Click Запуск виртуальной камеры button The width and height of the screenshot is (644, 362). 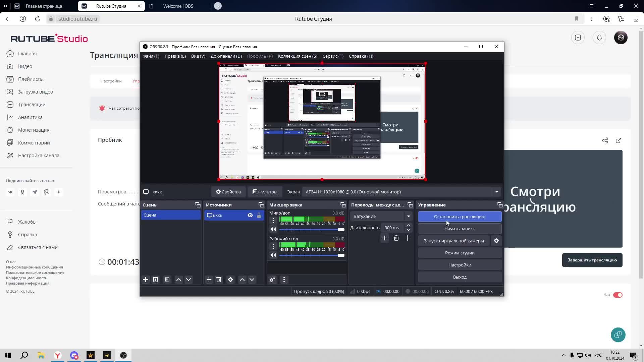click(453, 241)
